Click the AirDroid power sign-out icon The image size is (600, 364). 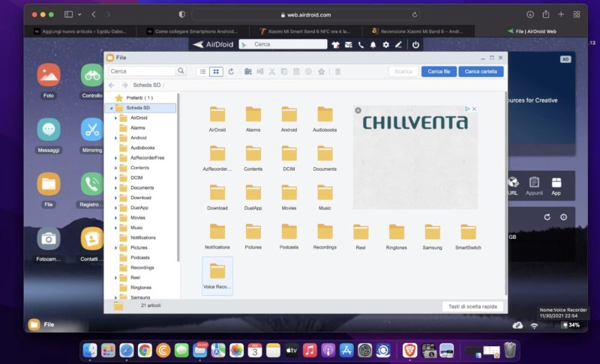(x=415, y=45)
